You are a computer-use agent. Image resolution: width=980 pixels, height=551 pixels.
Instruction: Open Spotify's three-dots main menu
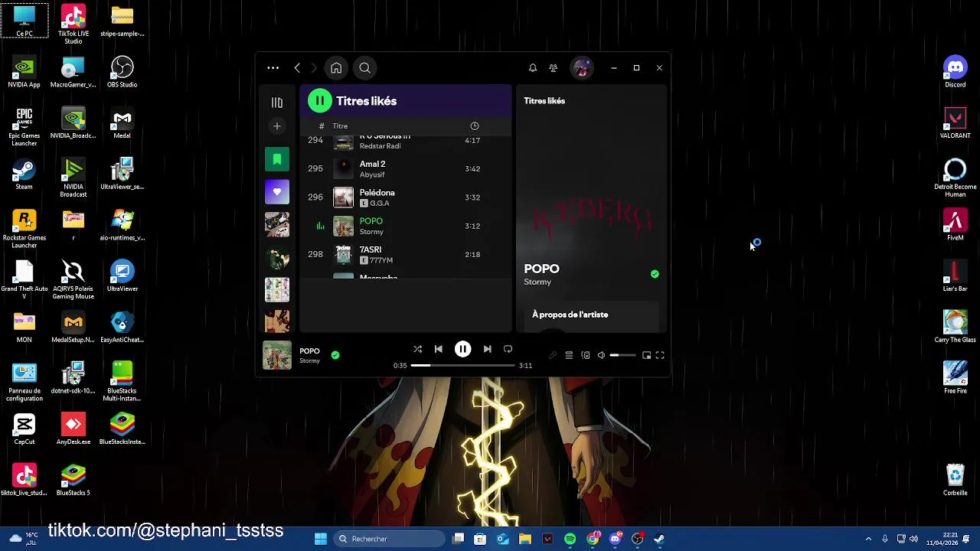tap(273, 68)
